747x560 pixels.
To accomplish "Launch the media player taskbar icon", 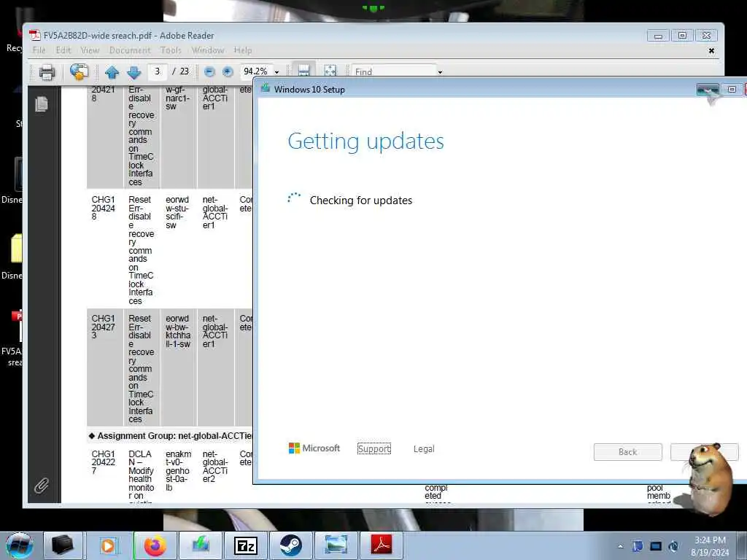I will (108, 545).
